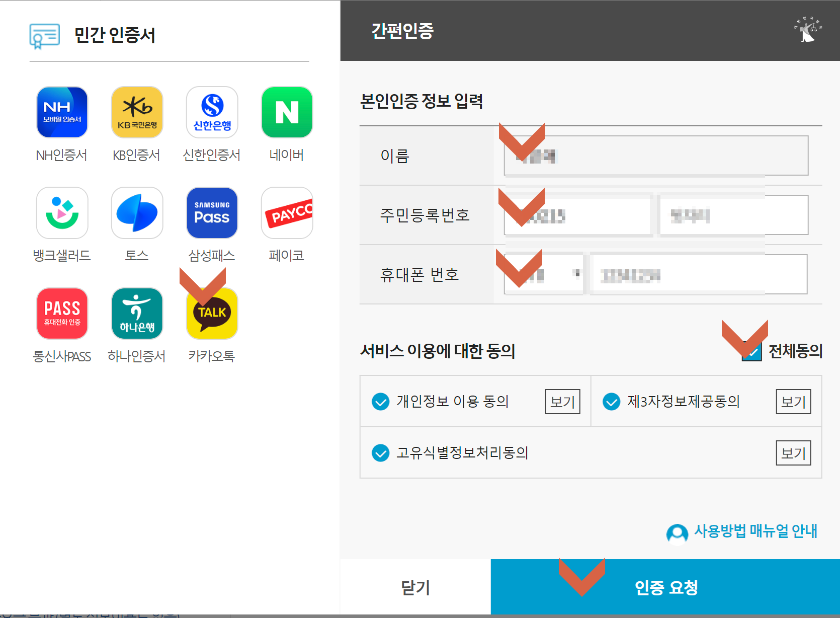The width and height of the screenshot is (840, 618).
Task: Choose the 하나인증서 Hana bank icon
Action: click(137, 314)
